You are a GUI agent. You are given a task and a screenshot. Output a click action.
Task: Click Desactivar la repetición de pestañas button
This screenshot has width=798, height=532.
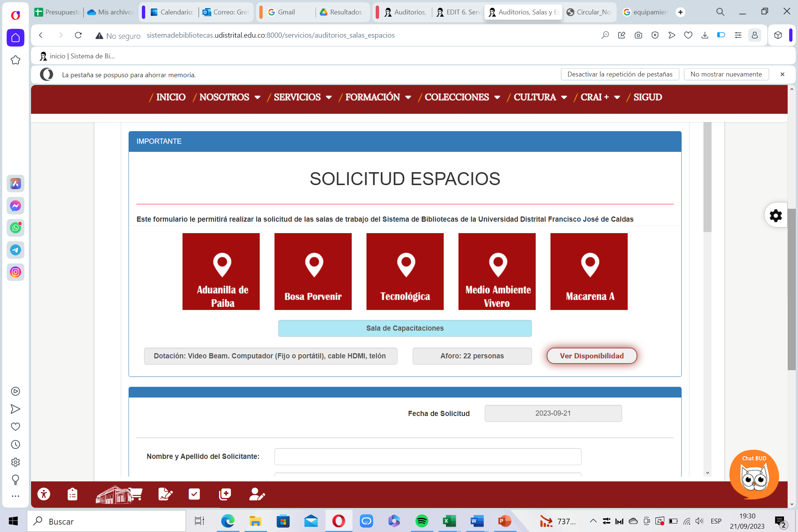click(620, 74)
